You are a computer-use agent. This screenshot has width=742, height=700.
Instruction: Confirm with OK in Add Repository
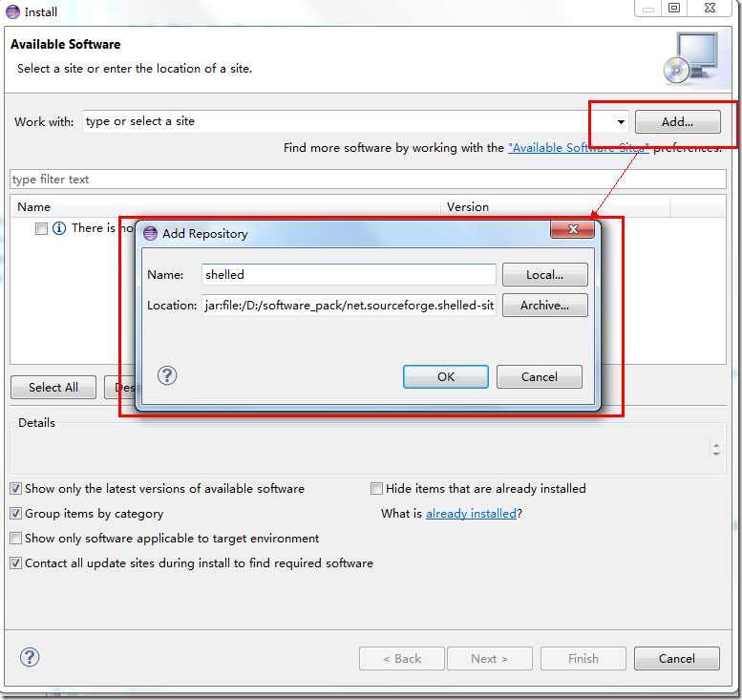click(446, 377)
